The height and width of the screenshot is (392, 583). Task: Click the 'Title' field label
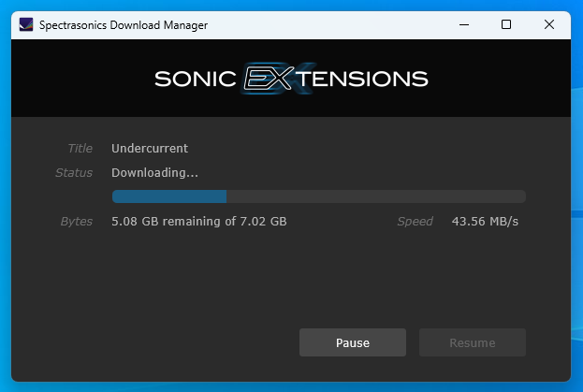coord(80,148)
